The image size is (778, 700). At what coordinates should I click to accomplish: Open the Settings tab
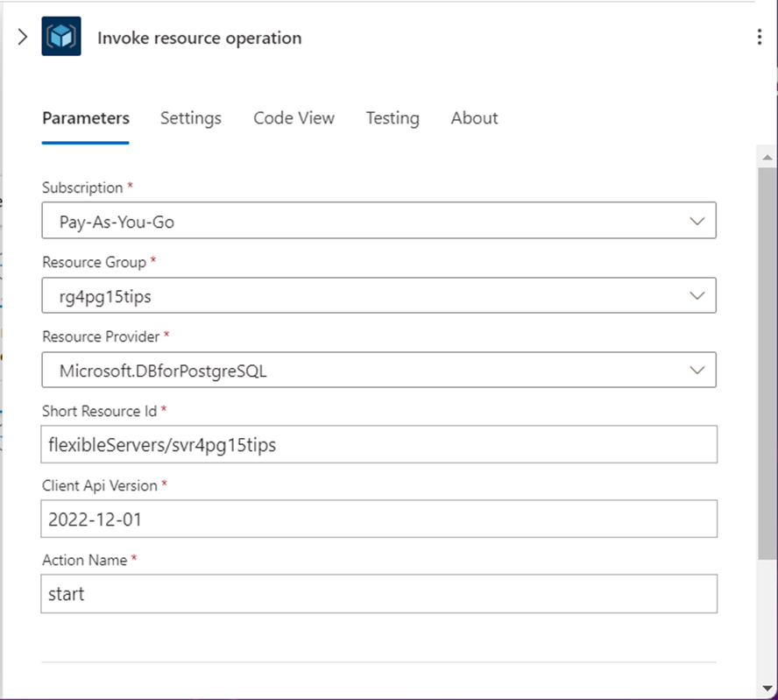(x=191, y=118)
